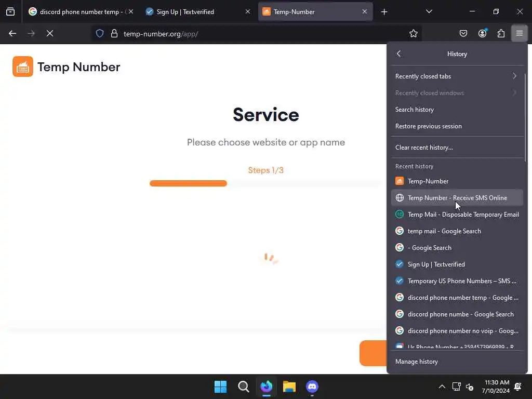Viewport: 532px width, 399px height.
Task: Open temp mail - Google Search entry
Action: pyautogui.click(x=457, y=231)
